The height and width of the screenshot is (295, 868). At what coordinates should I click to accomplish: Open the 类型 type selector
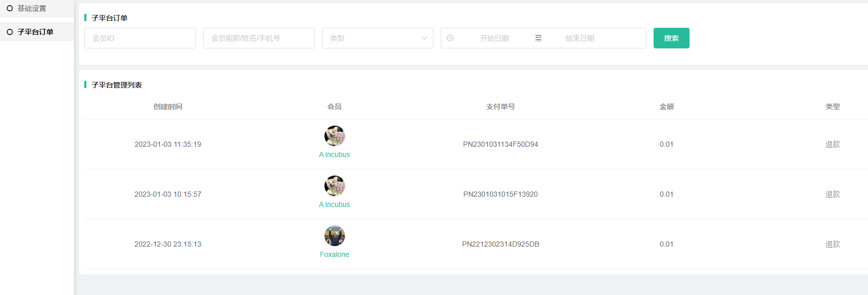377,38
